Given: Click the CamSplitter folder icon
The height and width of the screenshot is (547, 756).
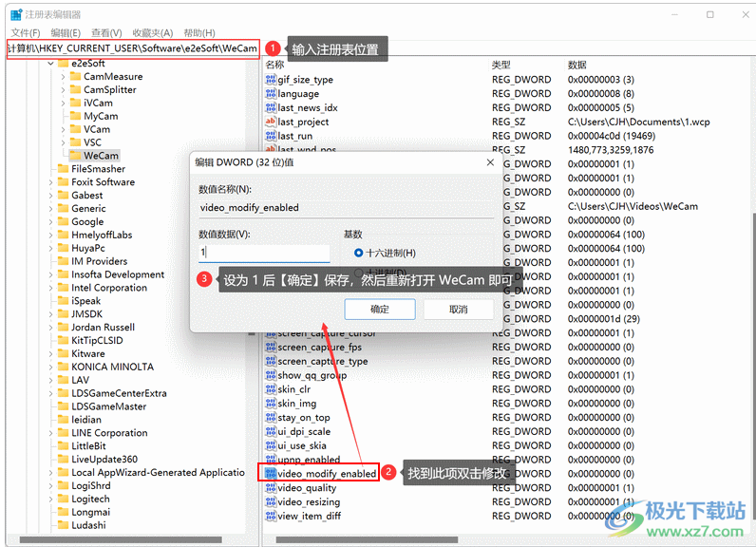Looking at the screenshot, I should tap(75, 89).
